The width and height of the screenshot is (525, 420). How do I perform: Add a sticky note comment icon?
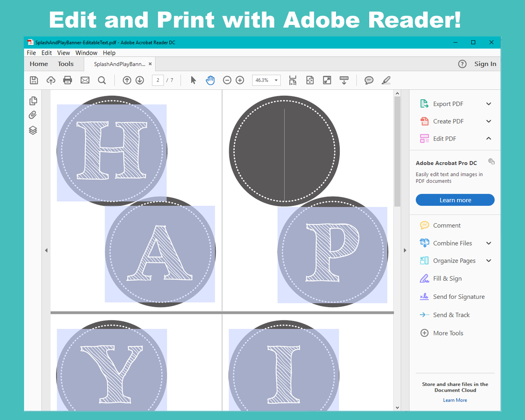[x=369, y=80]
